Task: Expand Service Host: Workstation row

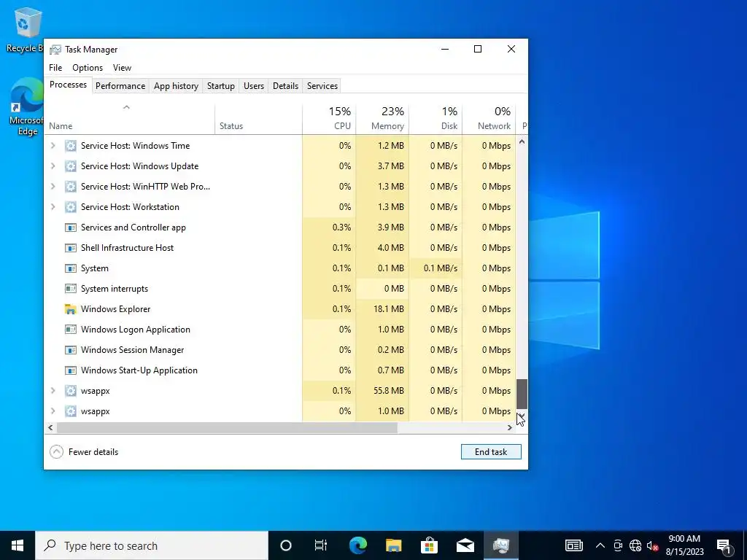Action: pos(53,207)
